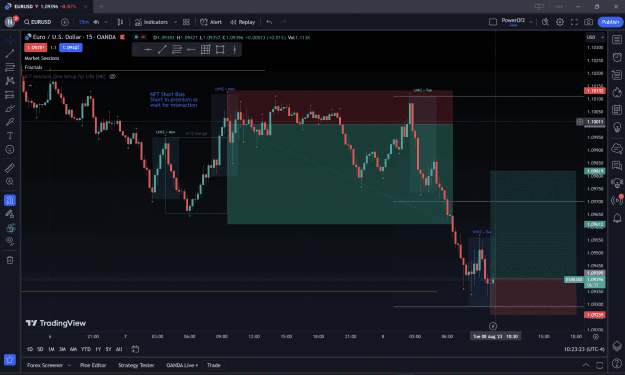Click the red sell price button

[35, 47]
